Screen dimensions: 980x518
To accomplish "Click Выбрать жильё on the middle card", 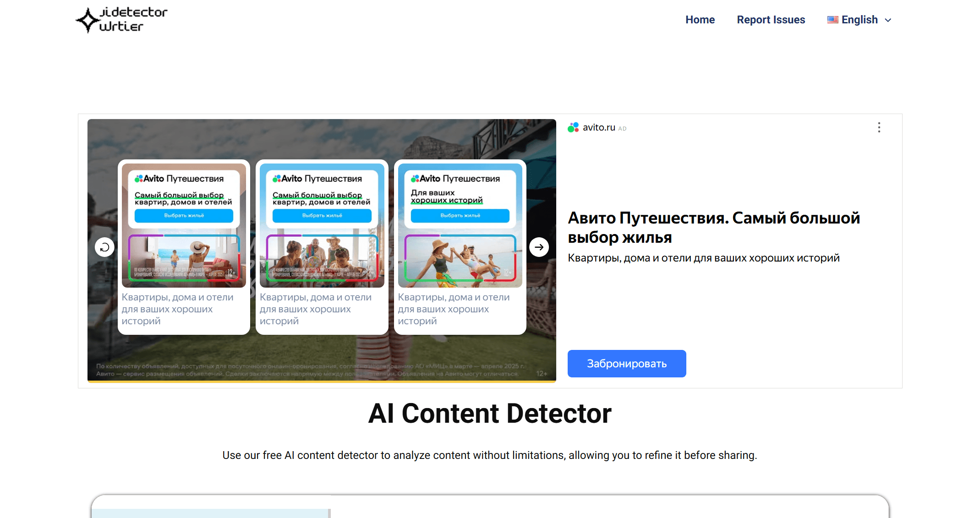I will [322, 216].
